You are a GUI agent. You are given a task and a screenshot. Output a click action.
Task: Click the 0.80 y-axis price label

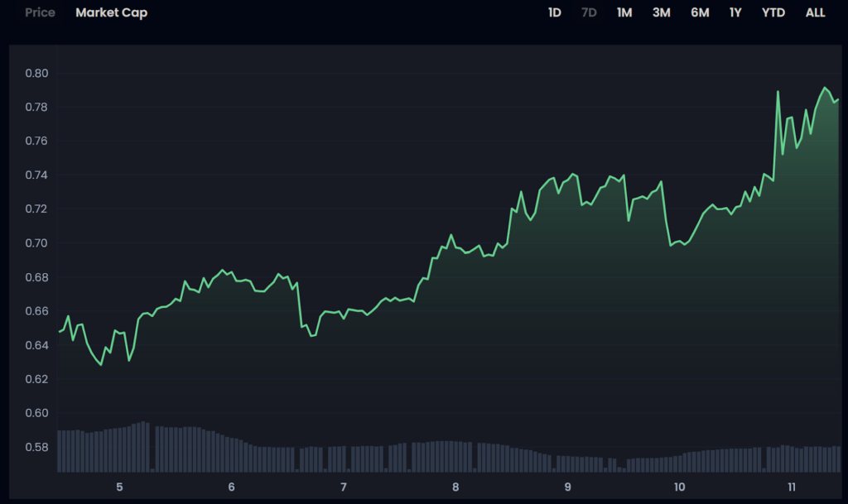click(x=36, y=74)
